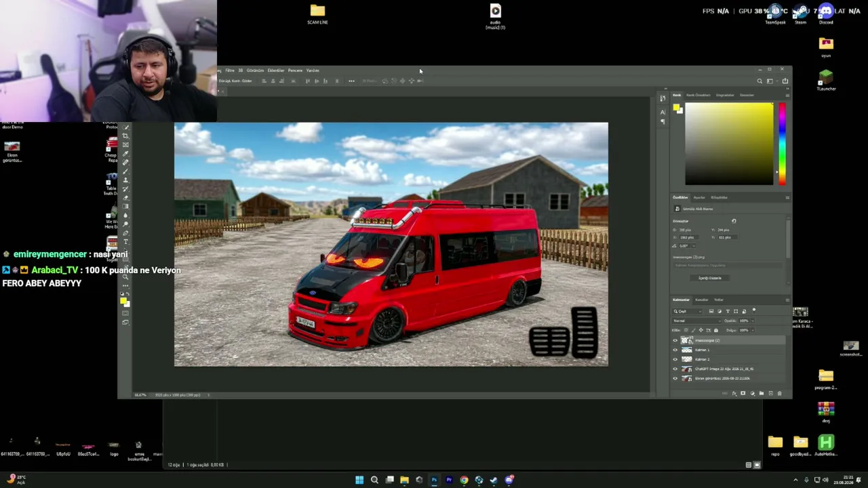
Task: Hide the Katman 1 layer
Action: [675, 350]
